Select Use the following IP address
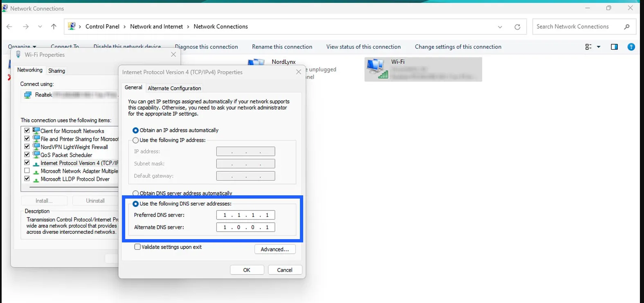 tap(135, 140)
